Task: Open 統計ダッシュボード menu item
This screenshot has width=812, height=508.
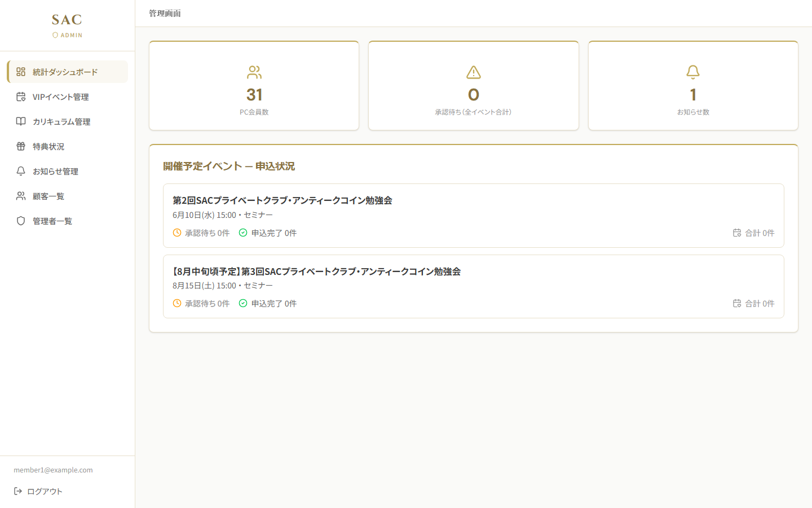Action: pos(67,72)
